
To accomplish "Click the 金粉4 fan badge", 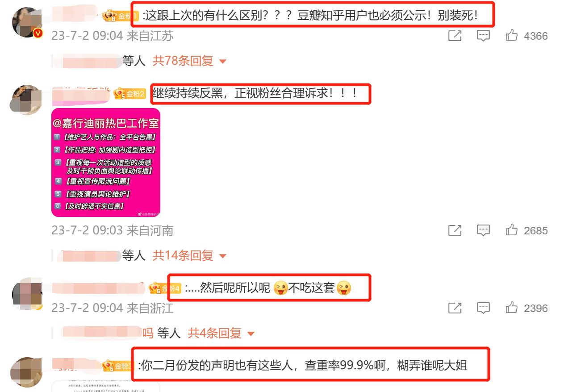I will click(x=165, y=288).
